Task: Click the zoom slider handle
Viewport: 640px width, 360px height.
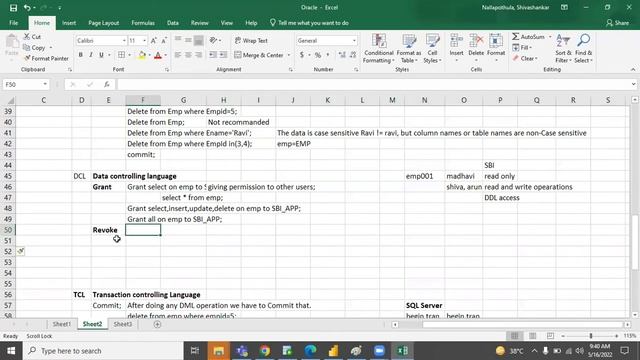Action: (x=591, y=336)
